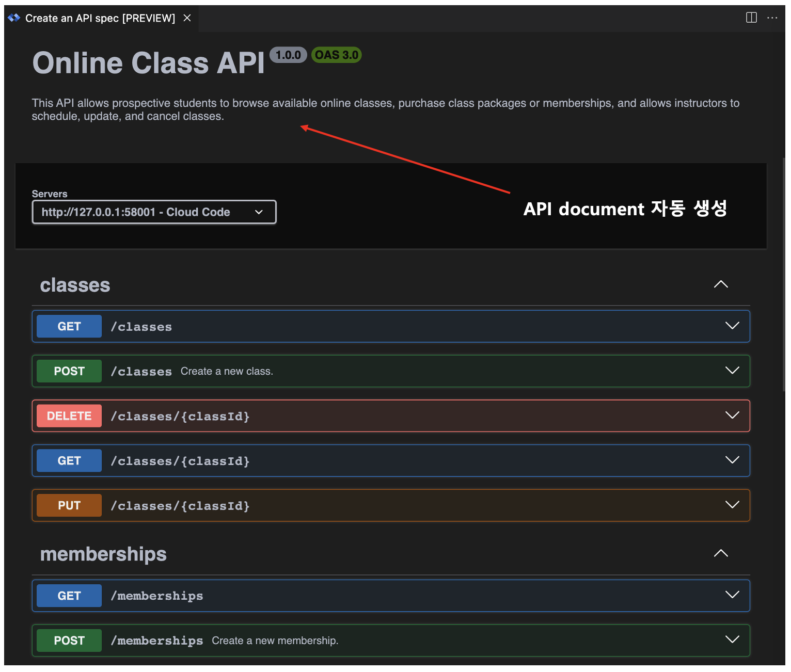Close the Create an API spec tab
The height and width of the screenshot is (672, 791).
click(x=187, y=18)
